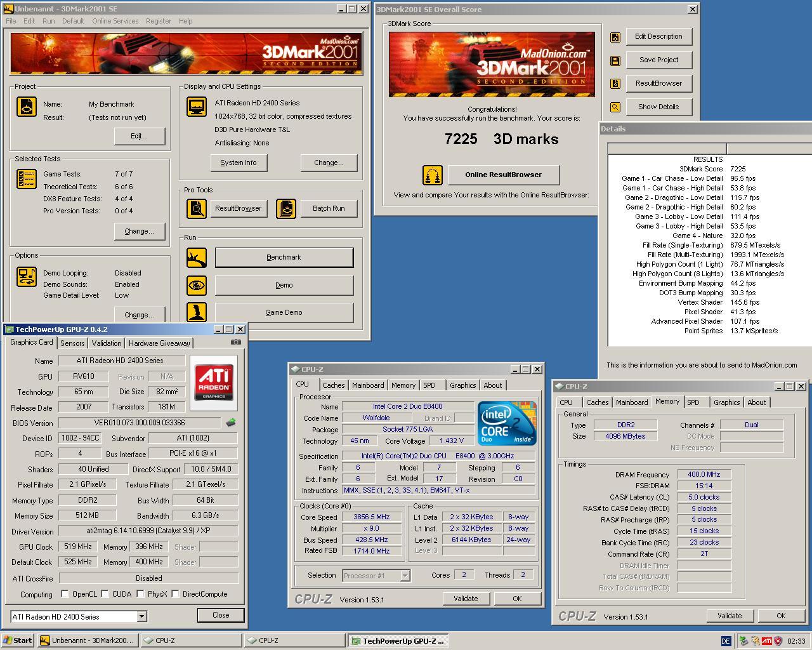Click the Intel Core 2 Duo logo in CPU-Z
Viewport: 812px width, 650px height.
(x=507, y=423)
